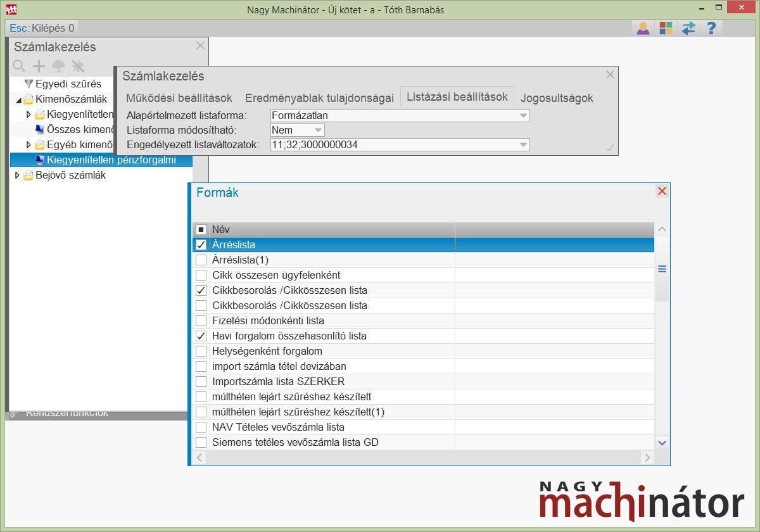Switch to the Működési beállítások tab
This screenshot has width=760, height=532.
point(179,98)
